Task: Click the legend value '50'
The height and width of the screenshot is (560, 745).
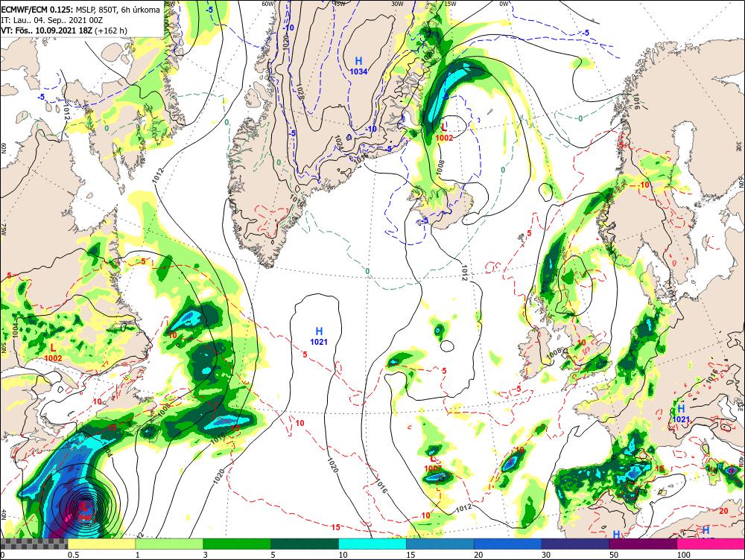Action: click(614, 555)
